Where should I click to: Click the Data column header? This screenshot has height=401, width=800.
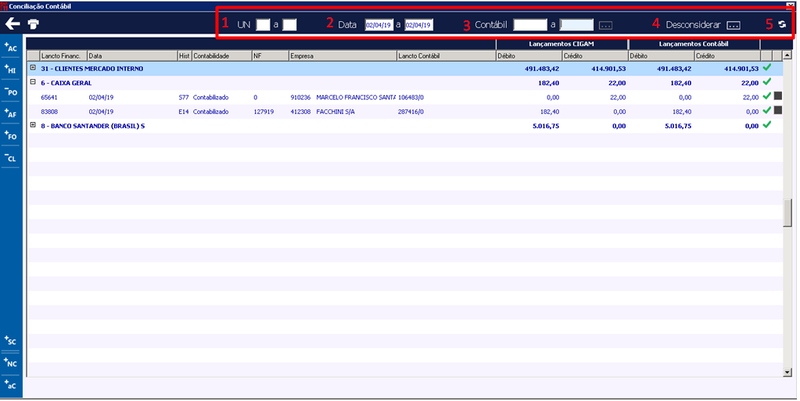[x=132, y=56]
